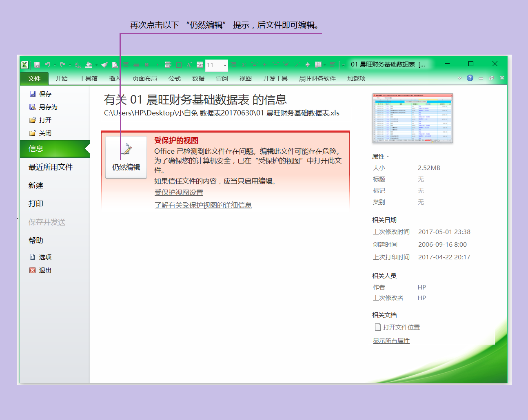Screen dimensions: 528x420
Task: Click the 退出 exit icon in sidebar
Action: [33, 270]
